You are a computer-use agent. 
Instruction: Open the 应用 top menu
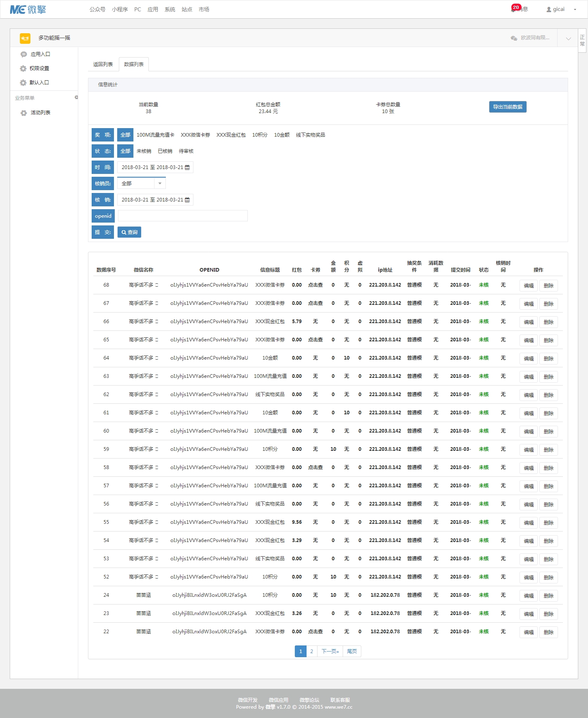point(153,9)
